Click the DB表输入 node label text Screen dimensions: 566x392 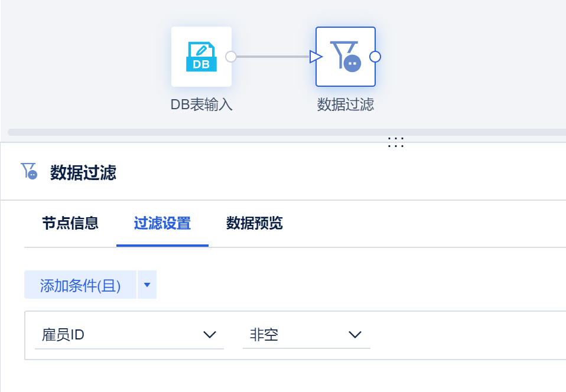(x=201, y=105)
